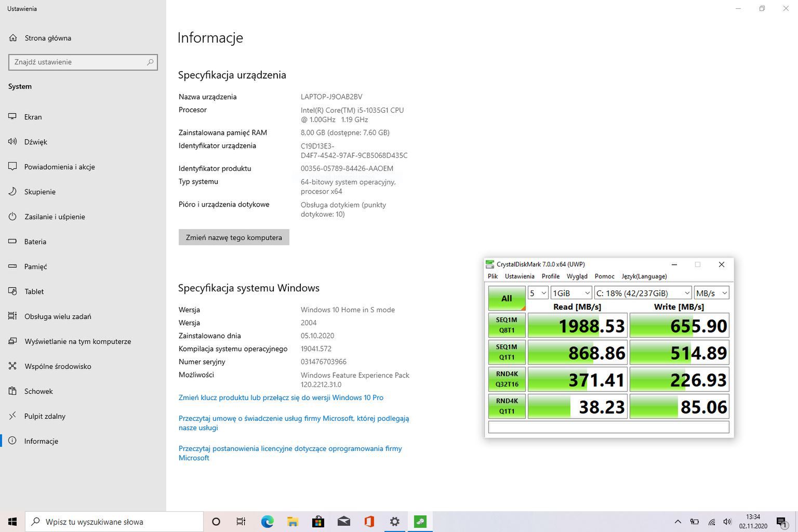Open Plik menu in CrystalDiskMark
This screenshot has height=532, width=798.
coord(493,276)
